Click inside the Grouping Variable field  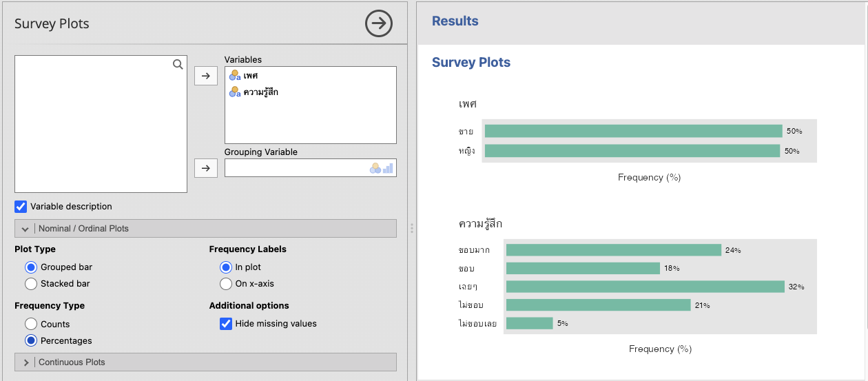296,168
